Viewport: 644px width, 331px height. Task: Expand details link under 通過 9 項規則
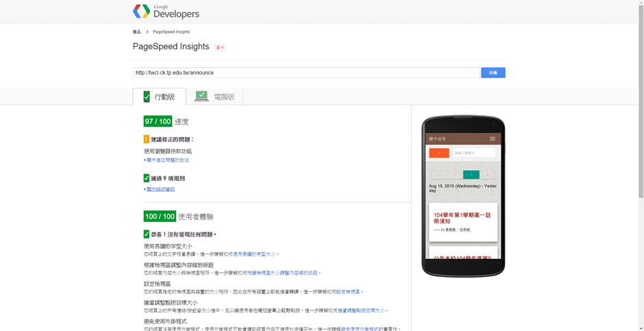tap(160, 189)
